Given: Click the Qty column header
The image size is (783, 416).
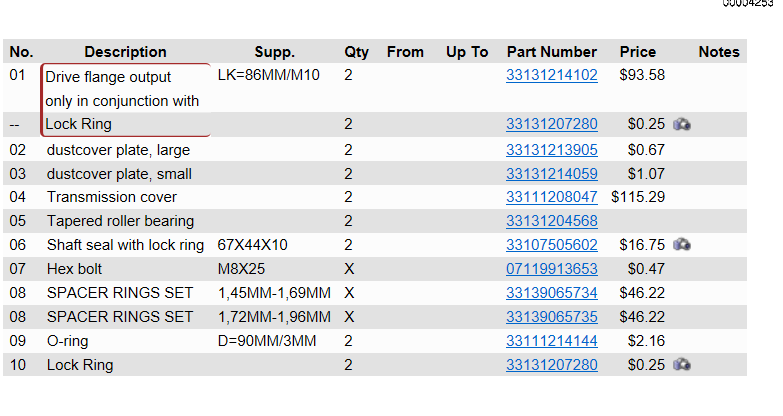Looking at the screenshot, I should [356, 52].
